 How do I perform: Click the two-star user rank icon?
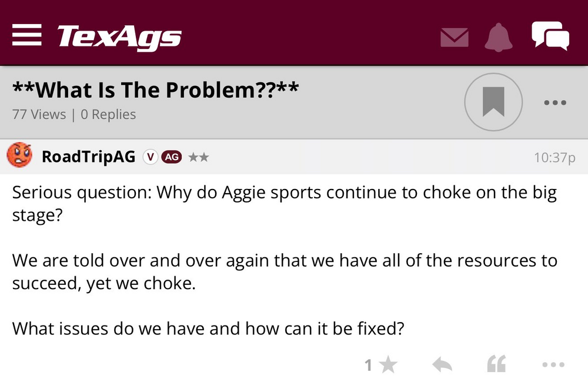pos(198,157)
